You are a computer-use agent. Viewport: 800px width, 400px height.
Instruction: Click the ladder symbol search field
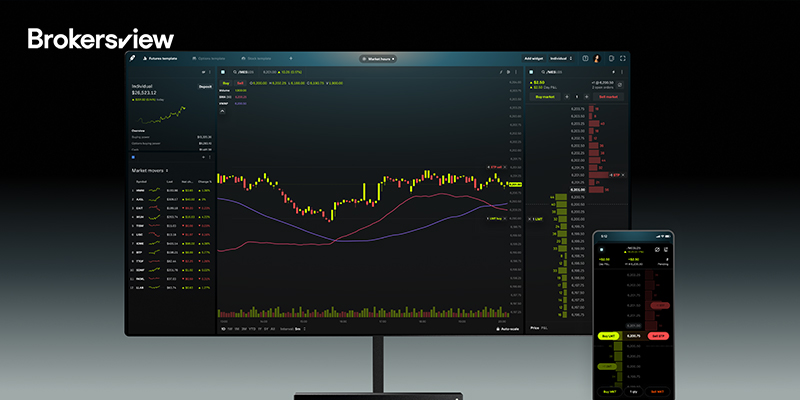[x=553, y=72]
